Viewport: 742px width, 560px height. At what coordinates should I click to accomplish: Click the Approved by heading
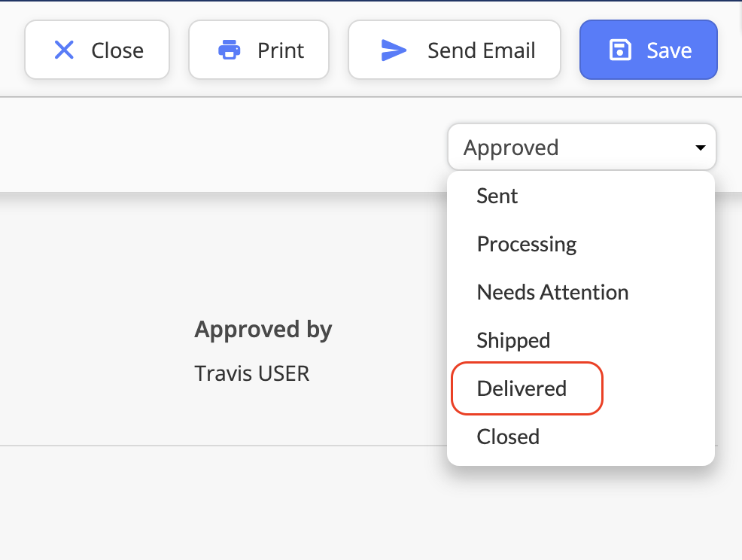pos(263,330)
